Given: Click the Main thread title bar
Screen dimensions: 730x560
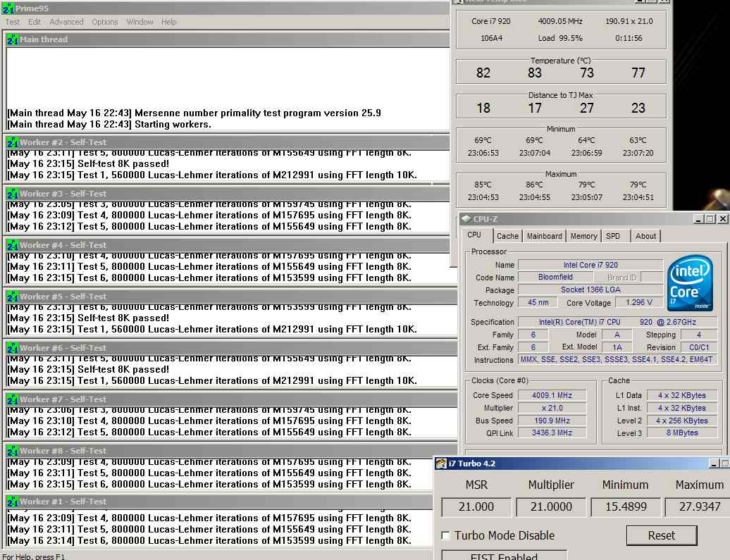Looking at the screenshot, I should tap(228, 39).
